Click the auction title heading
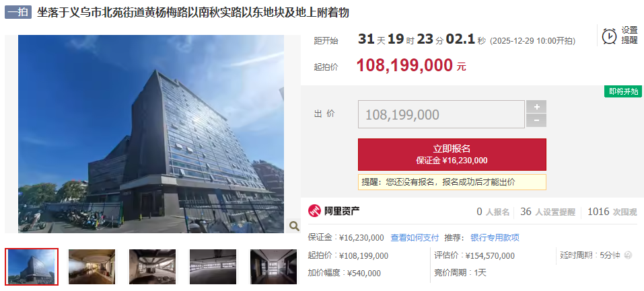This screenshot has height=291, width=644. coord(193,12)
